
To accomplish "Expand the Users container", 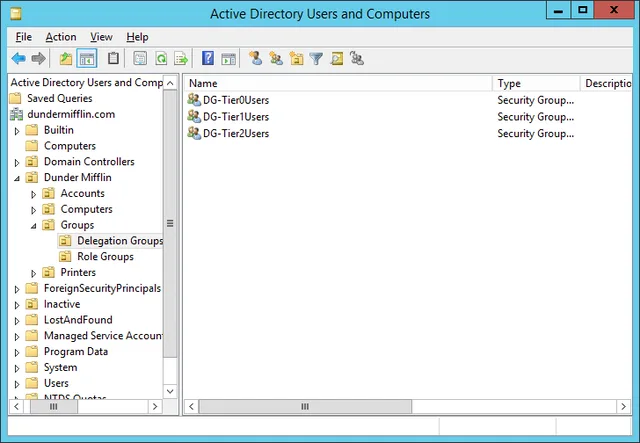I will 17,384.
